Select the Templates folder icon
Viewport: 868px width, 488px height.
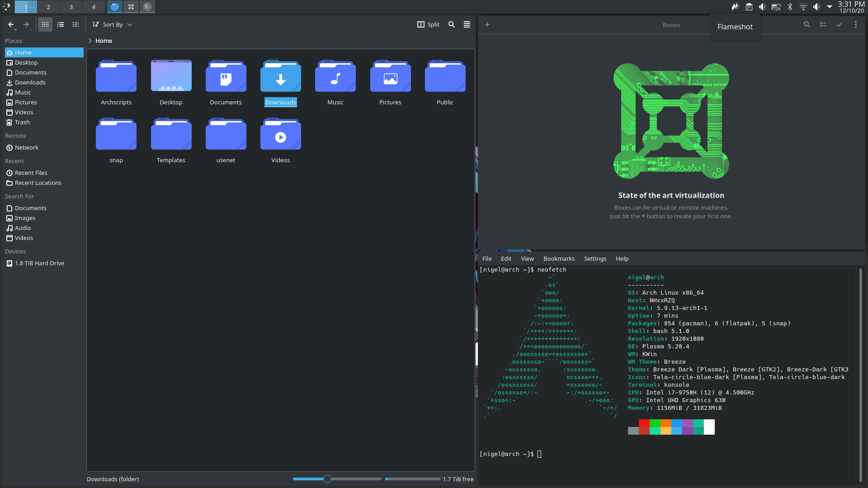coord(171,134)
